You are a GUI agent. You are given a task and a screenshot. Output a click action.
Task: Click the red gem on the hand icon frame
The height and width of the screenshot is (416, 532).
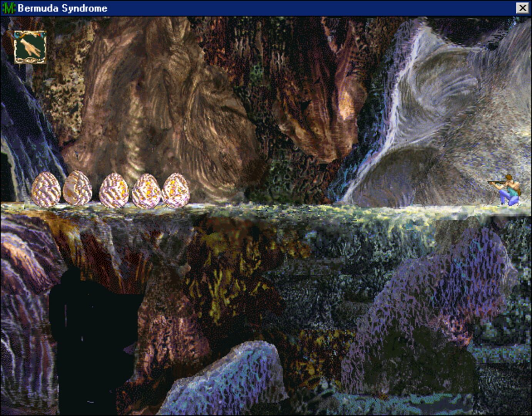click(39, 35)
